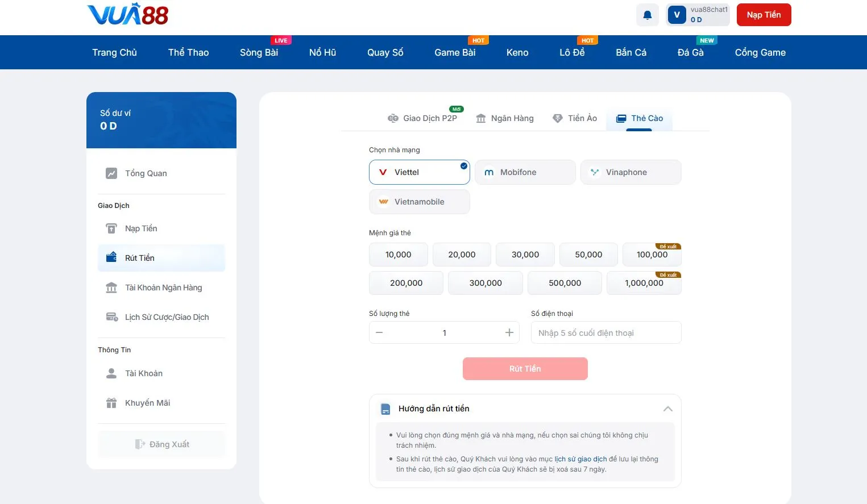Click the Lịch Sử Cược/Giao Dịch icon
867x504 pixels.
[x=111, y=317]
